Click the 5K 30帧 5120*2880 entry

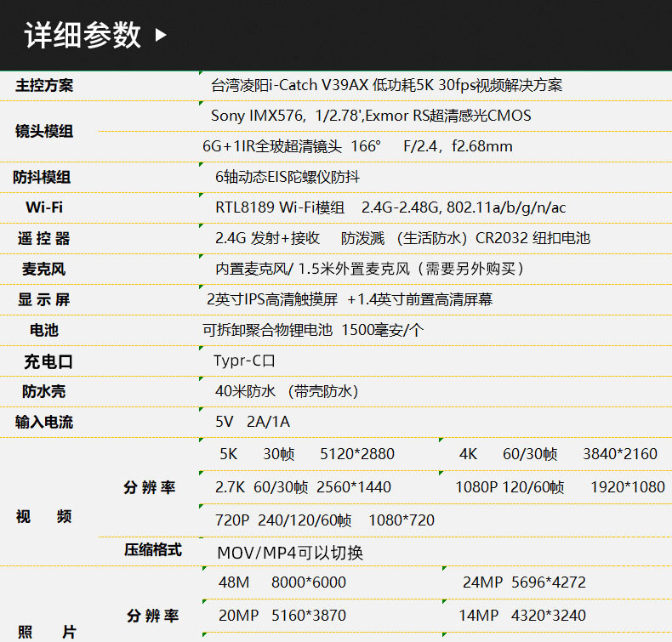(307, 454)
